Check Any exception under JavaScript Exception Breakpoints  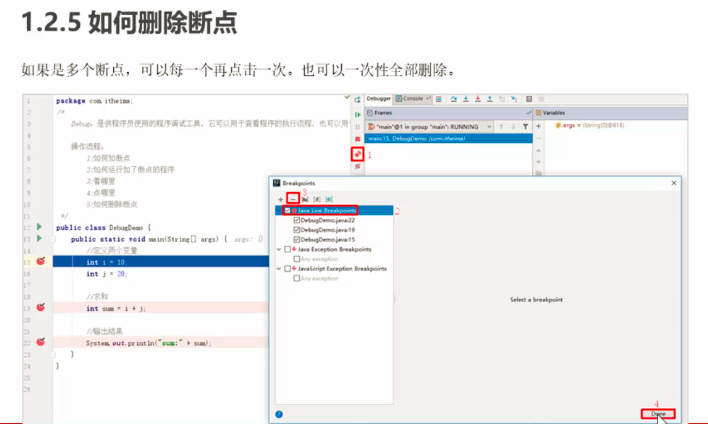pyautogui.click(x=297, y=279)
